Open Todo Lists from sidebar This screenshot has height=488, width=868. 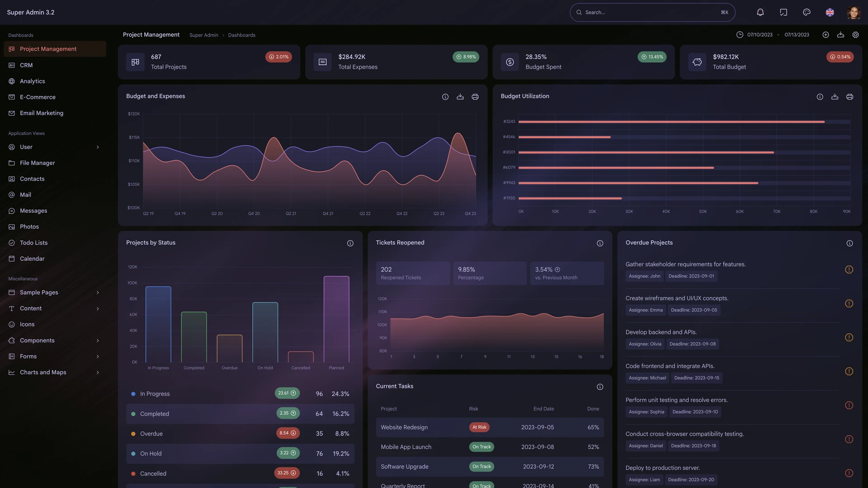55,243
